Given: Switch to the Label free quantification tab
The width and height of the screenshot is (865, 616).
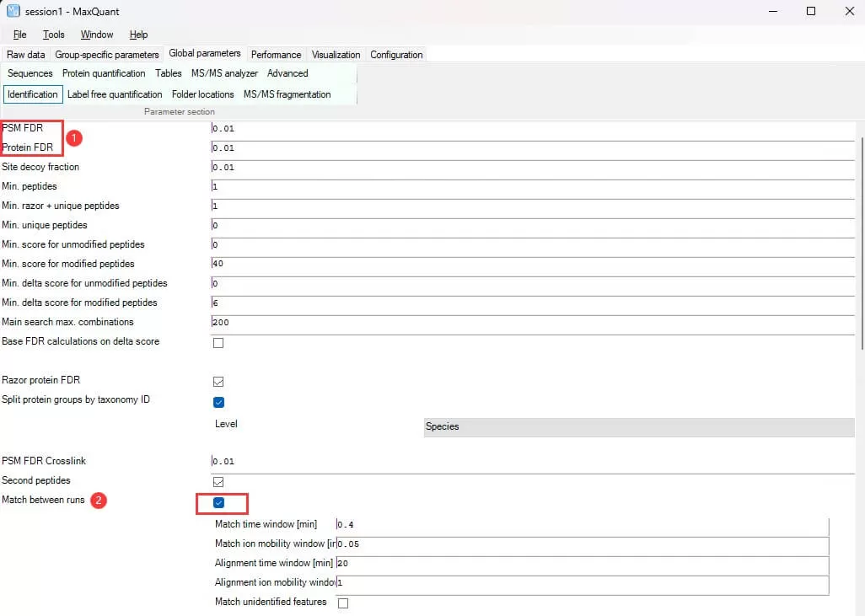Looking at the screenshot, I should pyautogui.click(x=116, y=94).
